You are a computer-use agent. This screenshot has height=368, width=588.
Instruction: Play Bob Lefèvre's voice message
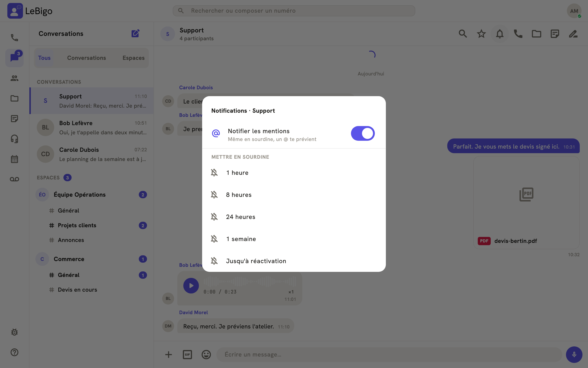click(x=191, y=285)
